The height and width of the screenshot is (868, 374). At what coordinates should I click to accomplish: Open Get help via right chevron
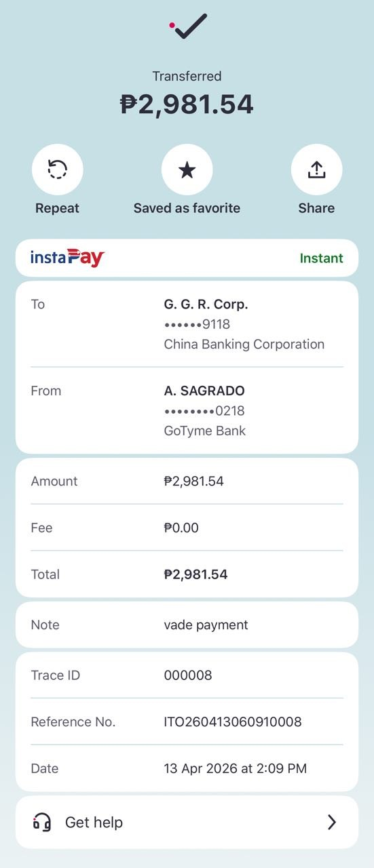click(332, 822)
